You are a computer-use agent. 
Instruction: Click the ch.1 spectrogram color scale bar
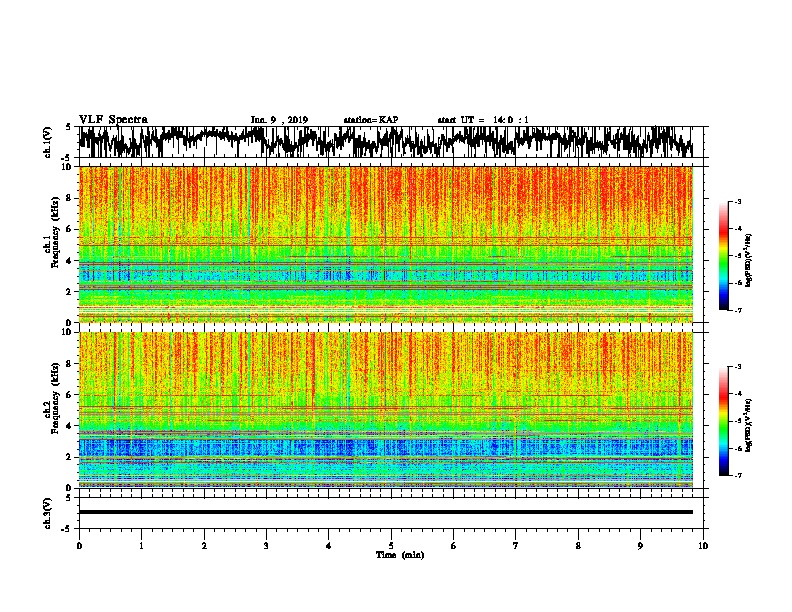pyautogui.click(x=724, y=256)
